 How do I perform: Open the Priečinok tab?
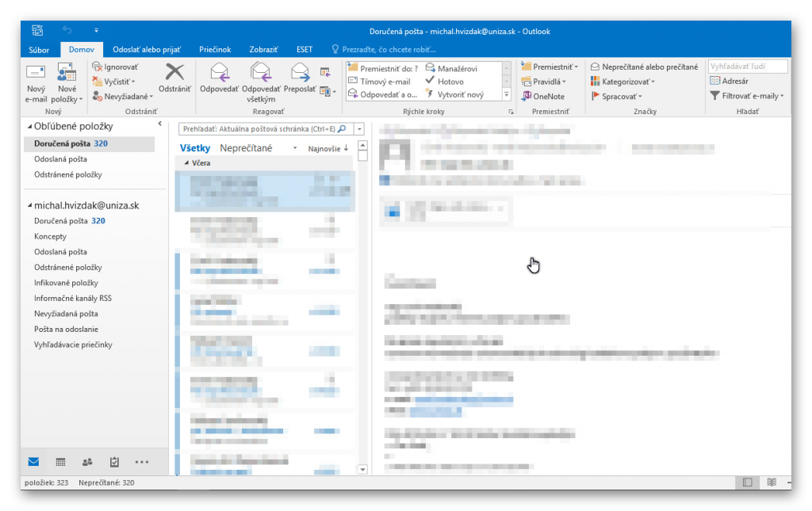tap(215, 50)
